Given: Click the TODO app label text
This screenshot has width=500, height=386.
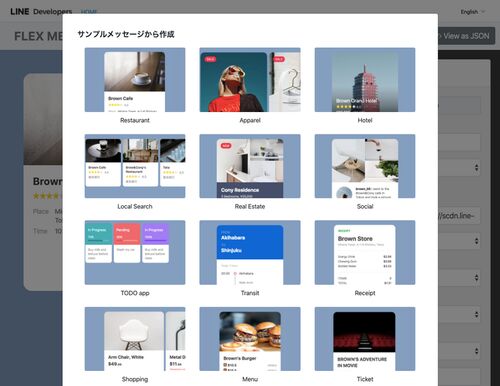Looking at the screenshot, I should point(135,293).
